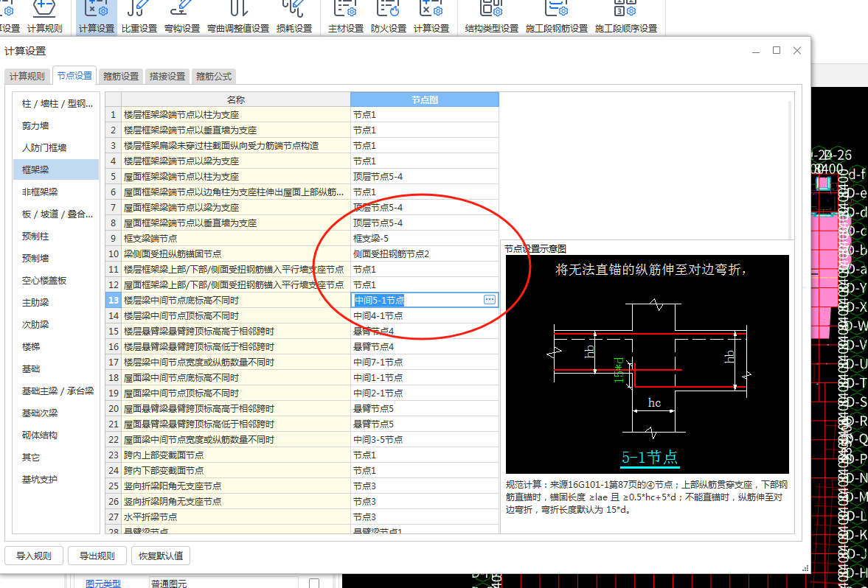The width and height of the screenshot is (868, 588).
Task: Click 计算设置 next to 防火设置
Action: pos(431,18)
